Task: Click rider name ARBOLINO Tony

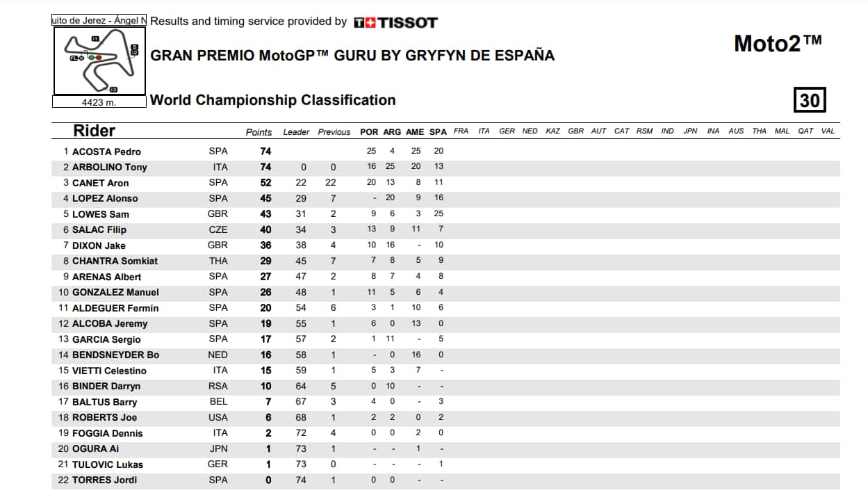Action: 109,167
